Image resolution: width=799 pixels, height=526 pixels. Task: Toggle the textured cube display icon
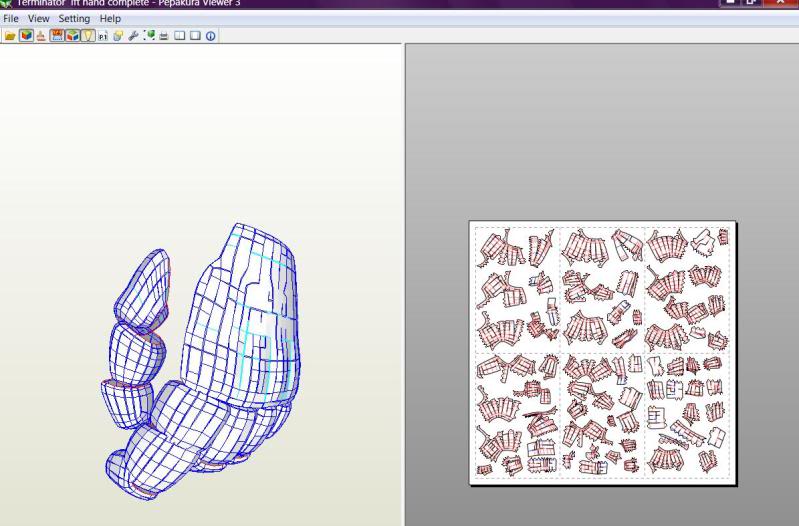click(x=26, y=36)
